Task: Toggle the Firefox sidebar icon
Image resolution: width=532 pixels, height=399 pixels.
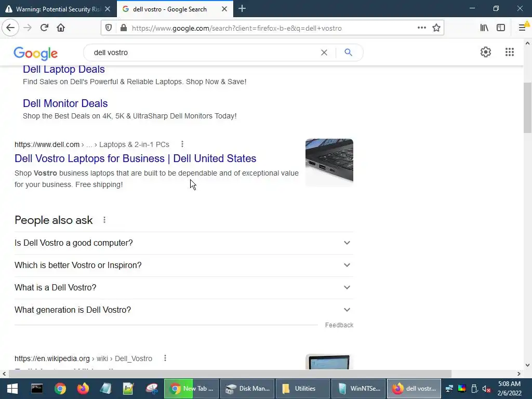Action: coord(501,28)
